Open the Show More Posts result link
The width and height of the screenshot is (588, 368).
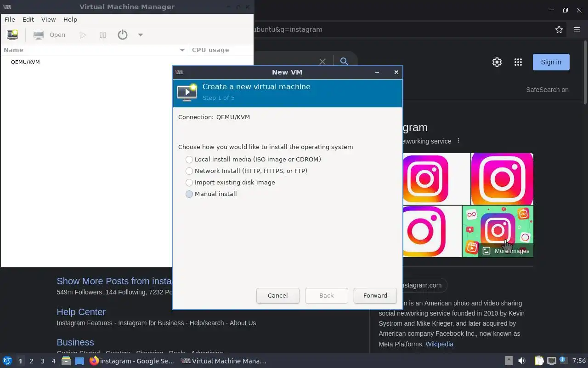coord(114,281)
